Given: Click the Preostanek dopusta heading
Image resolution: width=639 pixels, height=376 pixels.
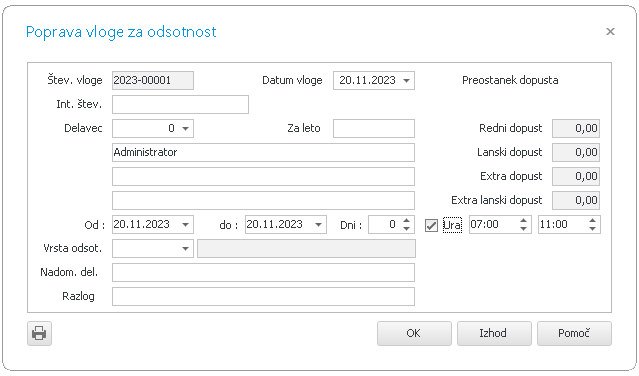Looking at the screenshot, I should tap(510, 80).
